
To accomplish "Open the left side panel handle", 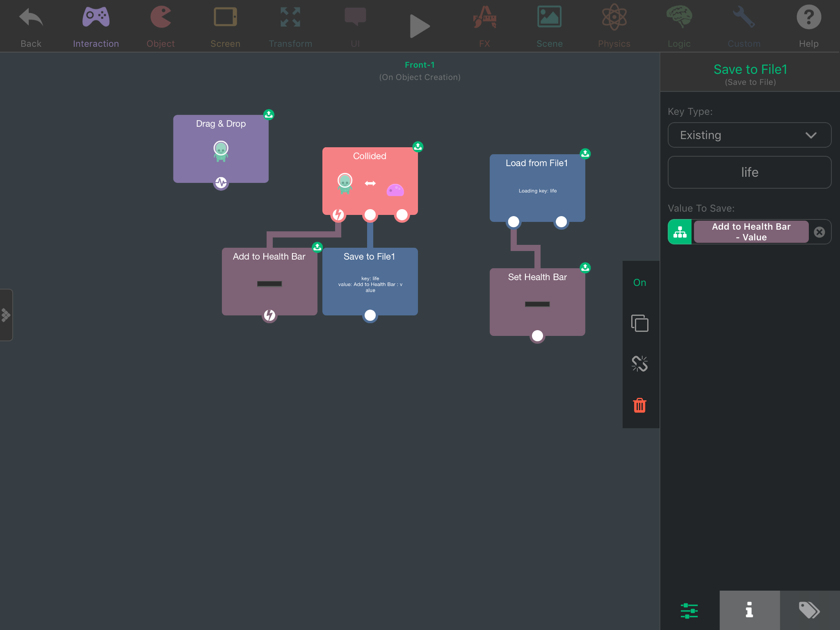I will pyautogui.click(x=6, y=315).
